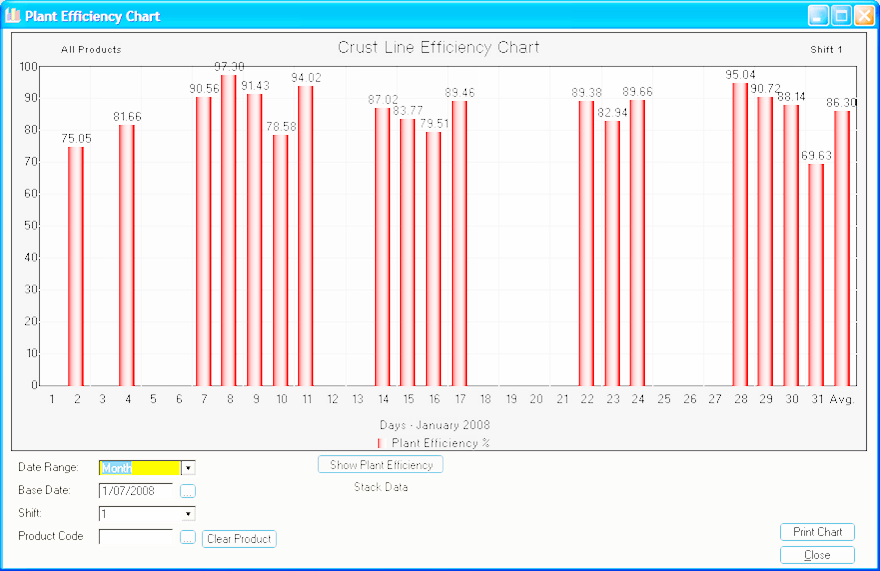Click the Plant Efficiency % legend swatch
Image resolution: width=880 pixels, height=571 pixels.
(382, 443)
